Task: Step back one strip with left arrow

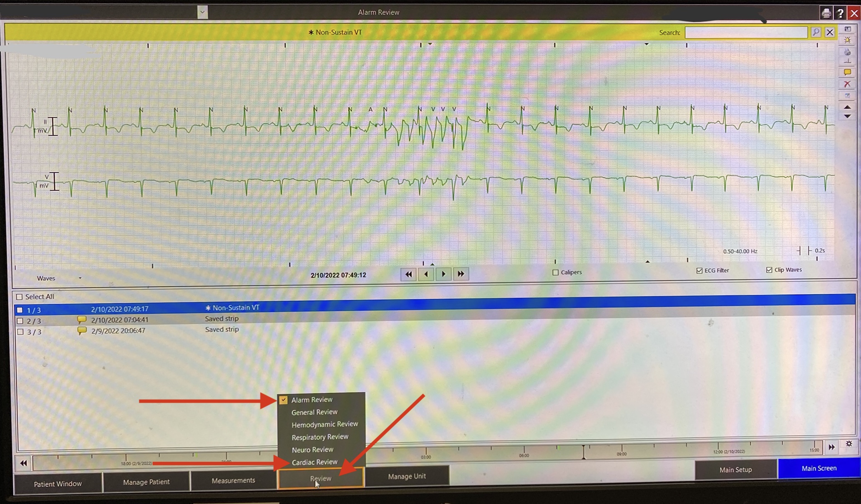Action: coord(426,274)
